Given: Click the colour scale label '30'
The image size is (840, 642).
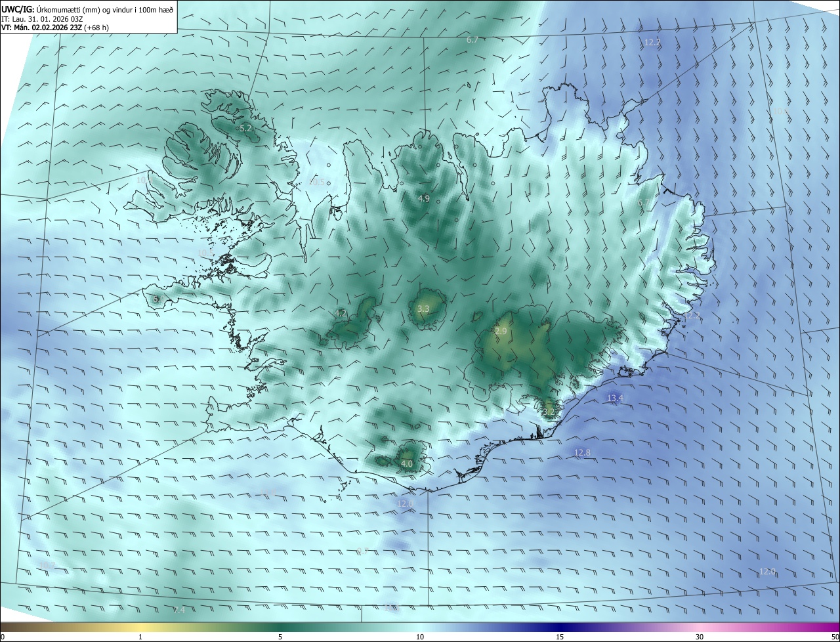Looking at the screenshot, I should (700, 637).
